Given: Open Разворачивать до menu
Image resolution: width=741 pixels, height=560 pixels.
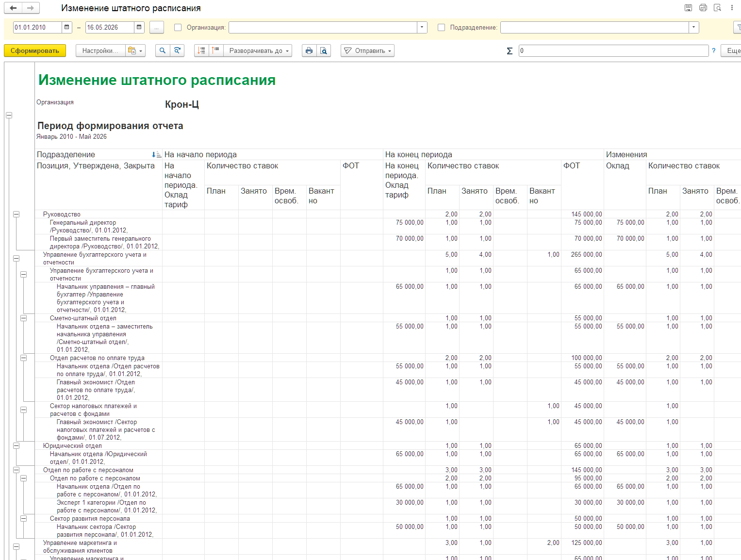Looking at the screenshot, I should click(258, 50).
